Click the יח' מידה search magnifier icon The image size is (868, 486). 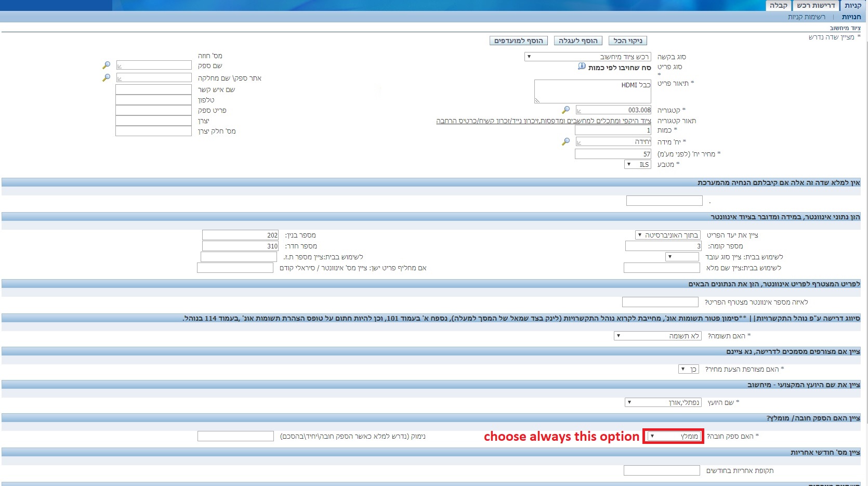coord(565,141)
